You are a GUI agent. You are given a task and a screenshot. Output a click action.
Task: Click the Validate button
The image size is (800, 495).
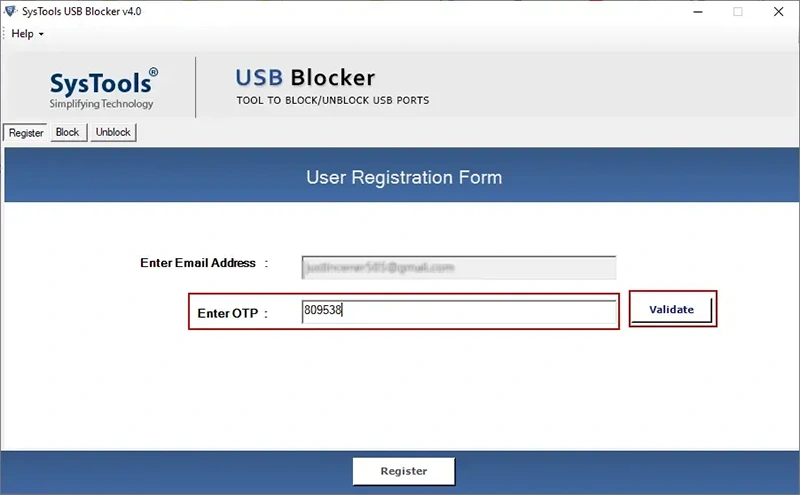pos(671,309)
